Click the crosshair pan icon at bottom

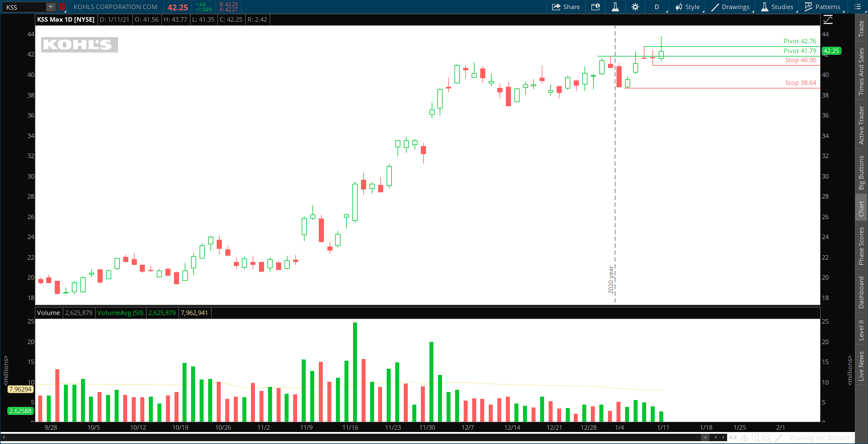[x=744, y=438]
